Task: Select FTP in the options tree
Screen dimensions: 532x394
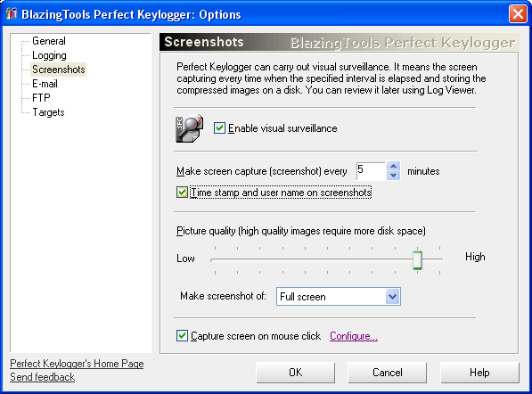Action: click(41, 98)
